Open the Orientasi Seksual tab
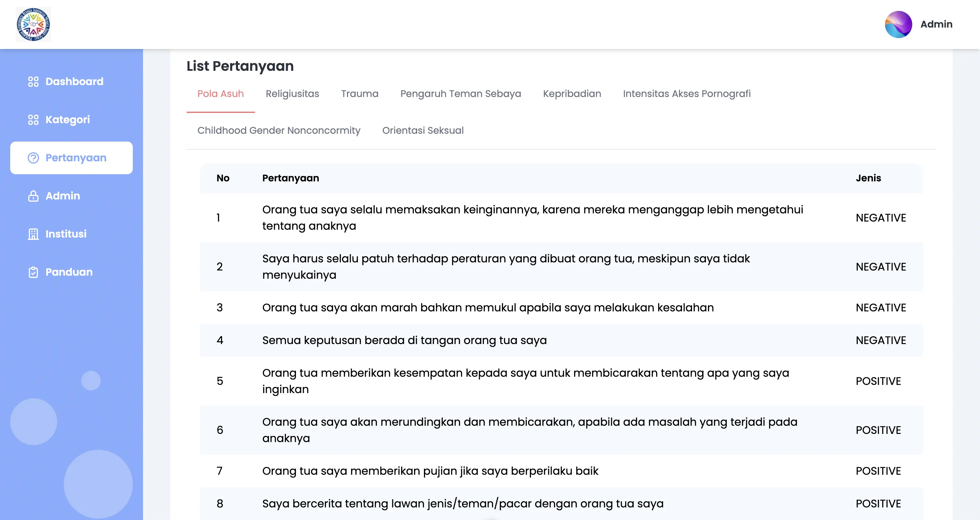Image resolution: width=980 pixels, height=520 pixels. [x=423, y=130]
